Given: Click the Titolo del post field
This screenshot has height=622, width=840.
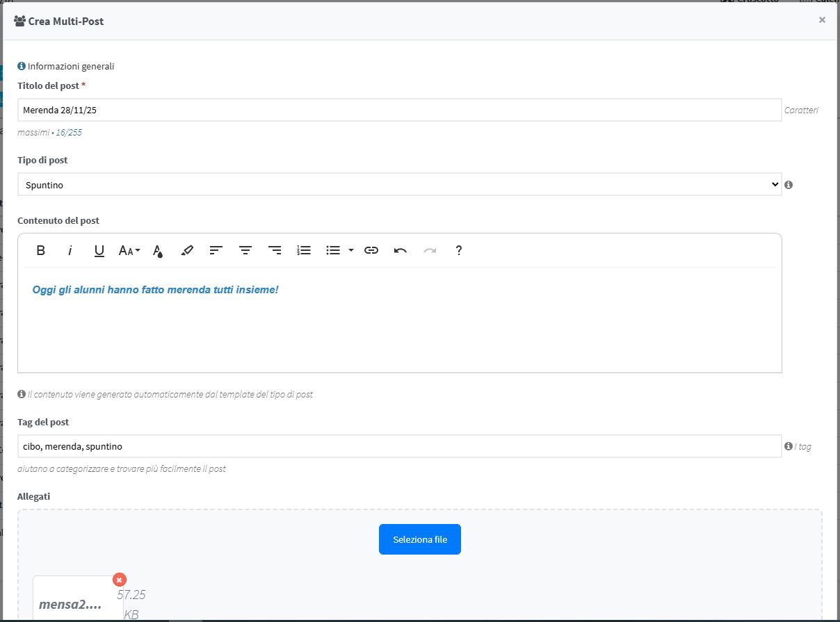Looking at the screenshot, I should coord(399,110).
